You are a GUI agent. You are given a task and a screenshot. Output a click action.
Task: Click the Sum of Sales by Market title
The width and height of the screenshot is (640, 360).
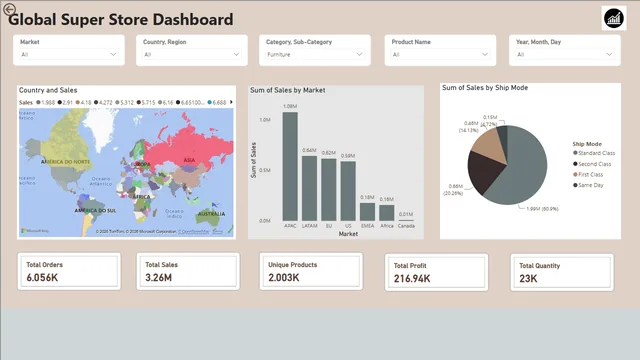[x=288, y=90]
